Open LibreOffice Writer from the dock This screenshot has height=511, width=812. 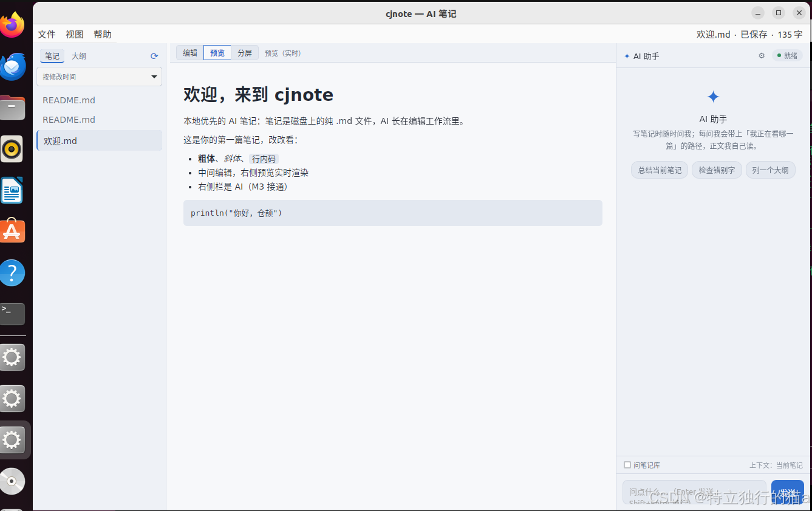tap(12, 190)
